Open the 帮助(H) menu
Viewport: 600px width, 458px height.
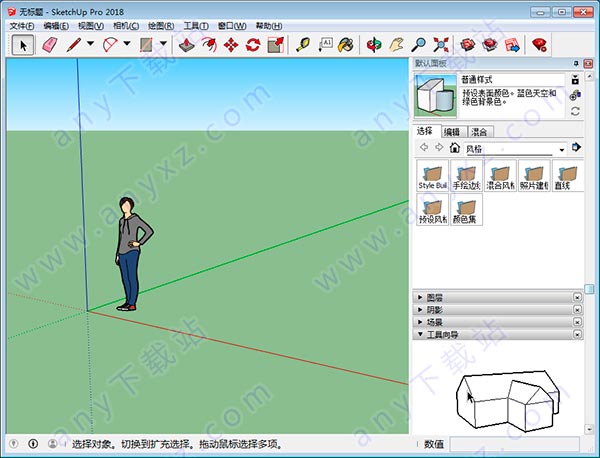click(269, 26)
